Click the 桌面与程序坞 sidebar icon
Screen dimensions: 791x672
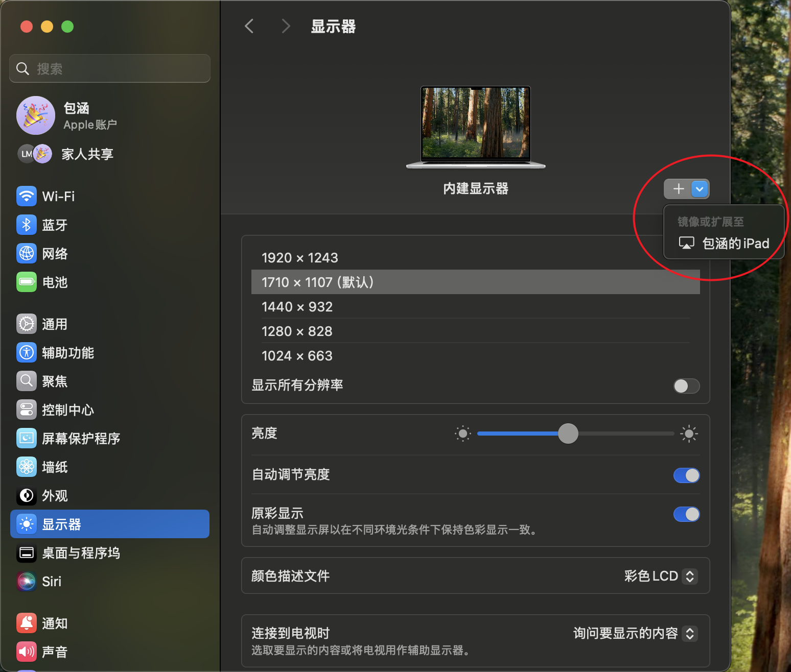(x=26, y=553)
